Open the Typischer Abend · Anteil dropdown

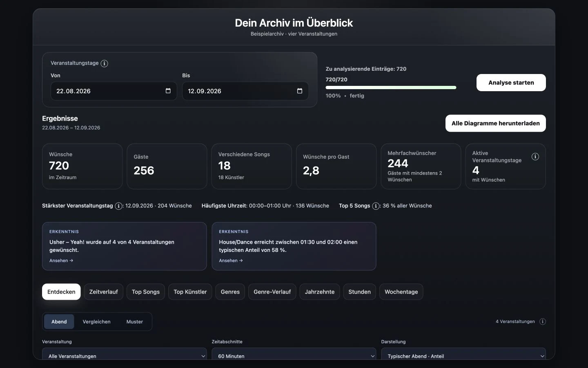click(x=463, y=354)
